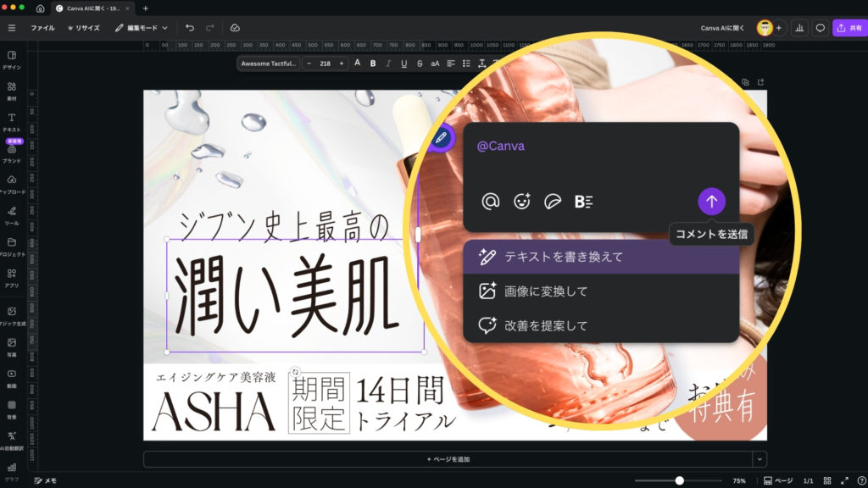Viewport: 868px width, 488px height.
Task: Click the undo arrow in top bar
Action: tap(190, 28)
